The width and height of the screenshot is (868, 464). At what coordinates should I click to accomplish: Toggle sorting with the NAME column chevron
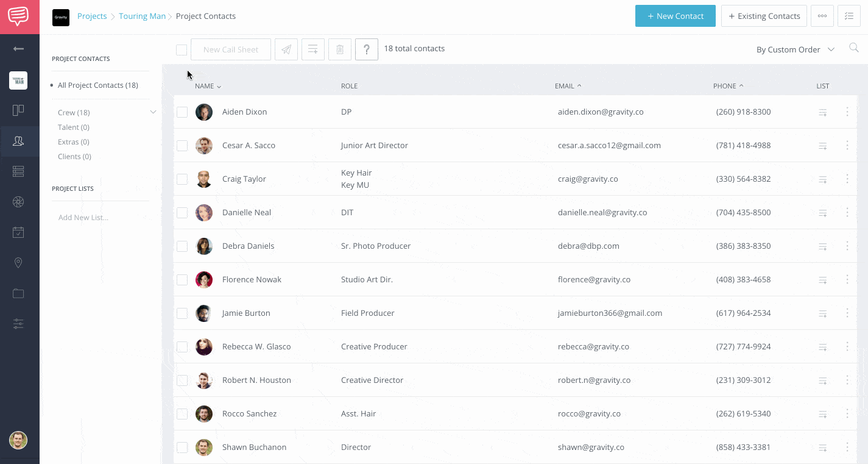[219, 86]
